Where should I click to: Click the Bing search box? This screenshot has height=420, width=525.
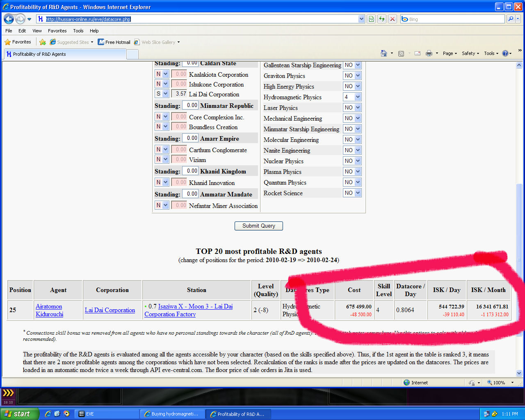pyautogui.click(x=453, y=19)
